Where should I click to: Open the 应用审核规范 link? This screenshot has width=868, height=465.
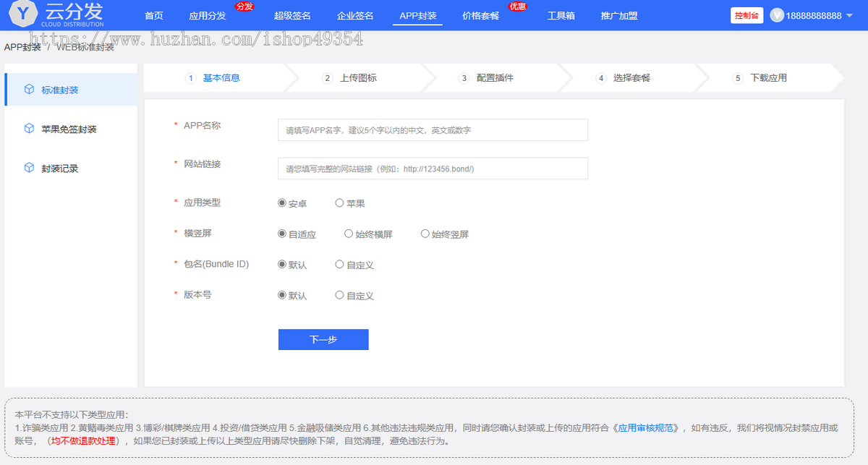(647, 427)
